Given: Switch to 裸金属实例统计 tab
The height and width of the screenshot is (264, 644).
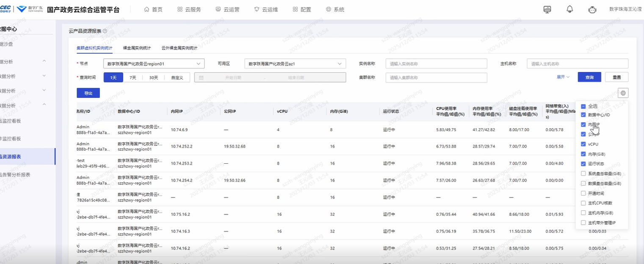Looking at the screenshot, I should coord(137,48).
